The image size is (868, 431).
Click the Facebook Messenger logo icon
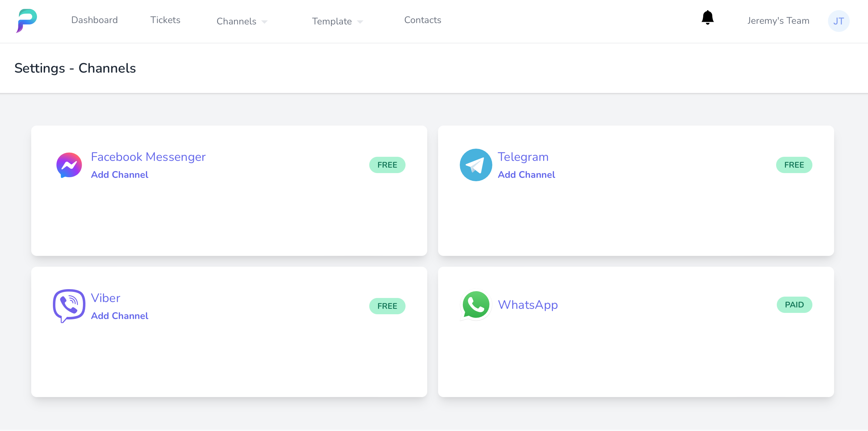[69, 165]
